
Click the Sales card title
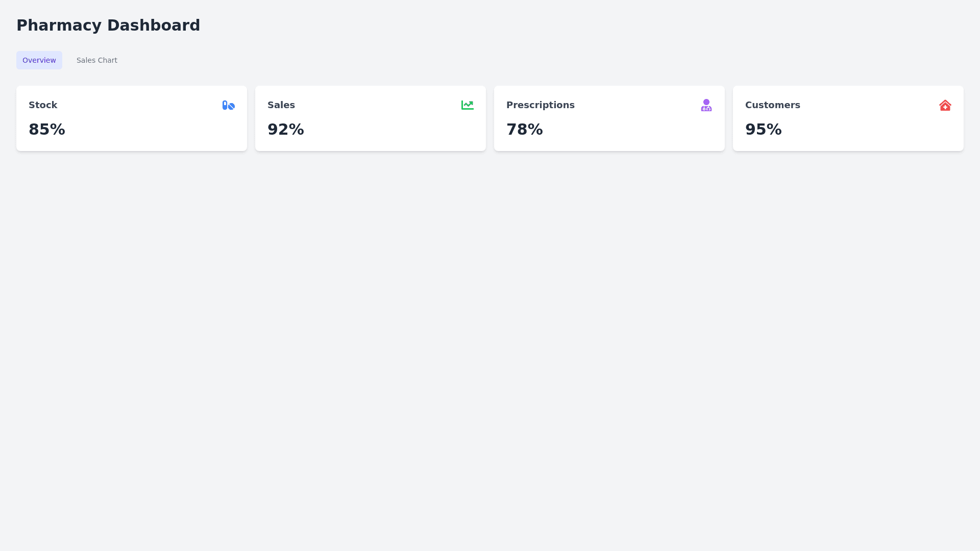point(281,105)
